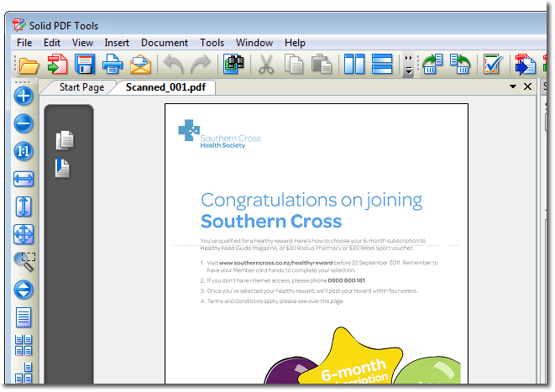The height and width of the screenshot is (392, 555).
Task: Switch to single page layout view
Action: pyautogui.click(x=24, y=317)
